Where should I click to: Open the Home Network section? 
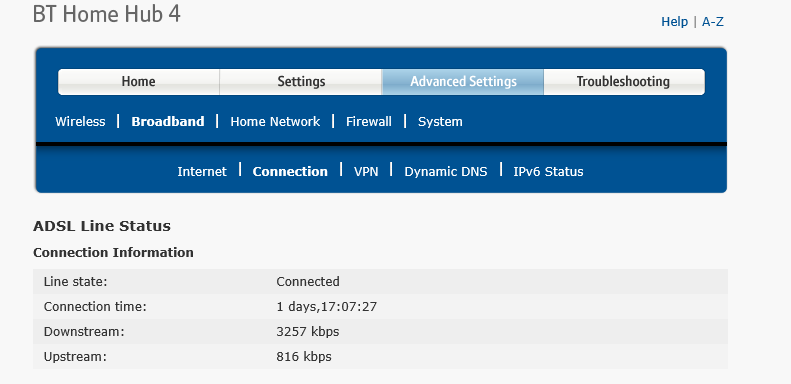(x=275, y=122)
